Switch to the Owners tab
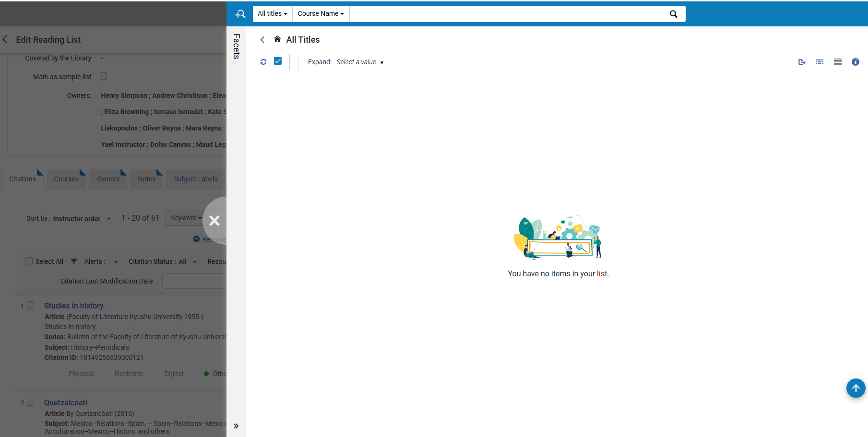Image resolution: width=868 pixels, height=437 pixels. point(108,179)
